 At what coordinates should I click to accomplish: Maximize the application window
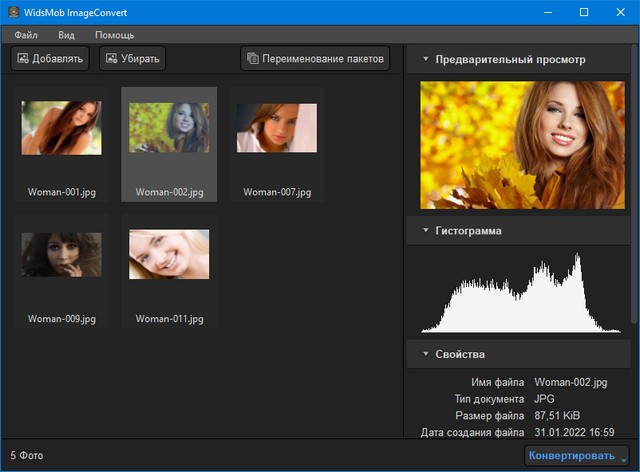(584, 12)
